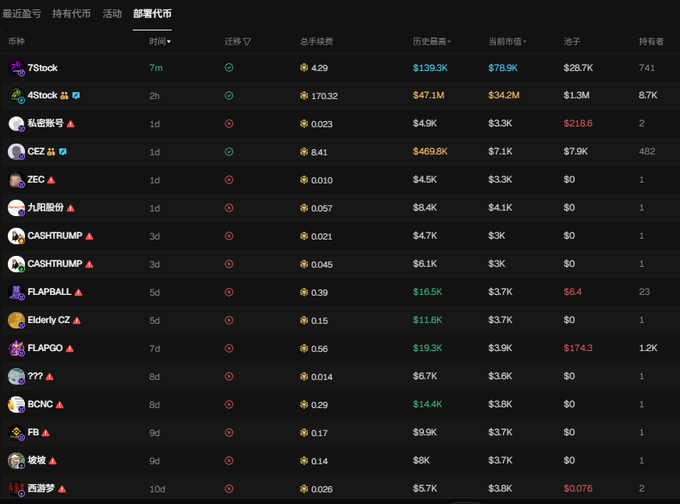
Task: Click the green migrated checkmark for 7Stock
Action: pyautogui.click(x=229, y=68)
